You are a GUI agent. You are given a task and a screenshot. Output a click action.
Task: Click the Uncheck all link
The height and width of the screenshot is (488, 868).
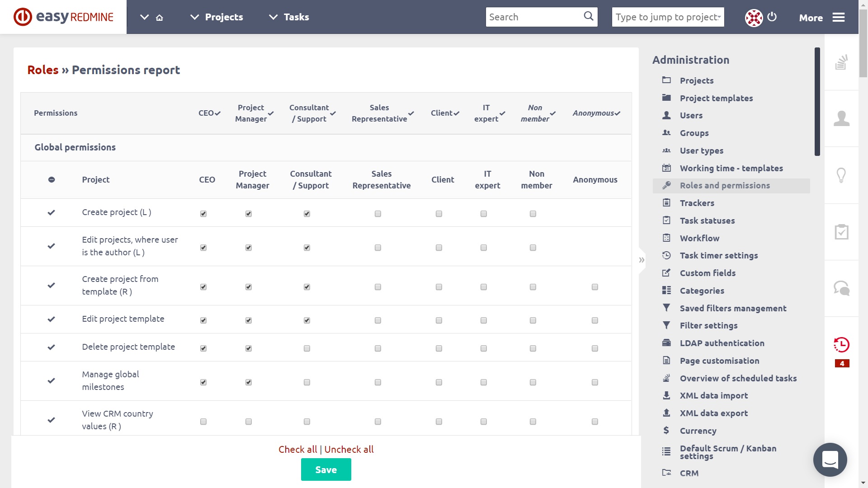click(x=349, y=449)
